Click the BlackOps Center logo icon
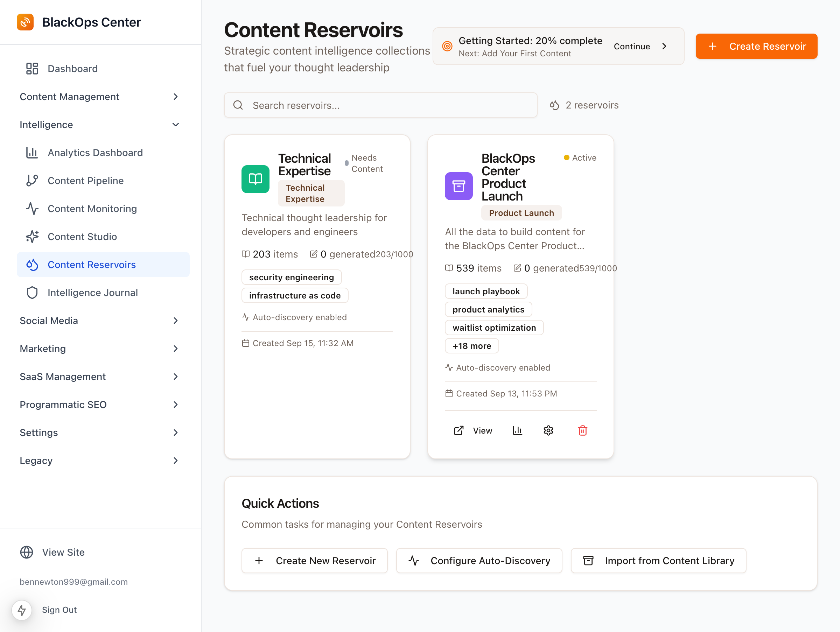This screenshot has width=840, height=632. pyautogui.click(x=25, y=22)
